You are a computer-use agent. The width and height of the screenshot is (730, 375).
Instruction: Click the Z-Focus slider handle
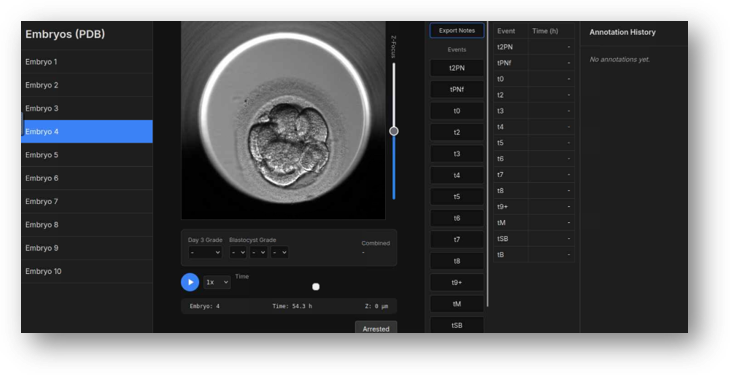coord(394,131)
